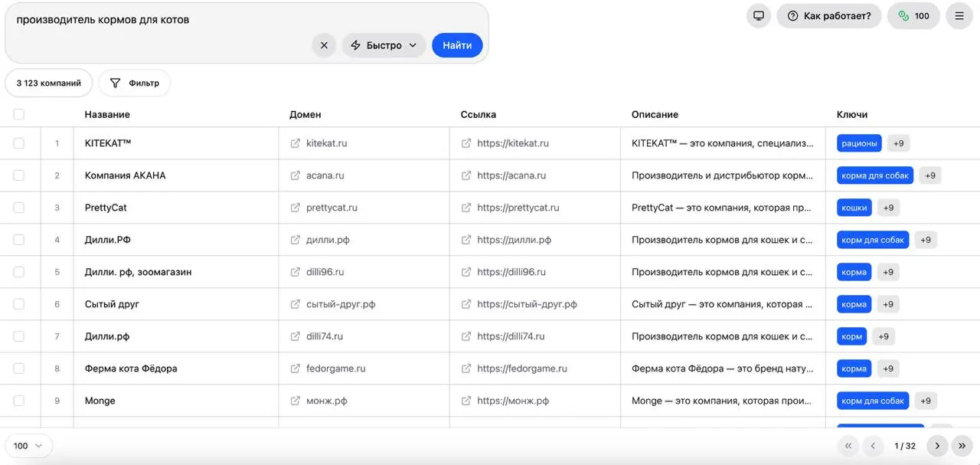Click the Ссылка column header
980x465 pixels.
pyautogui.click(x=479, y=114)
